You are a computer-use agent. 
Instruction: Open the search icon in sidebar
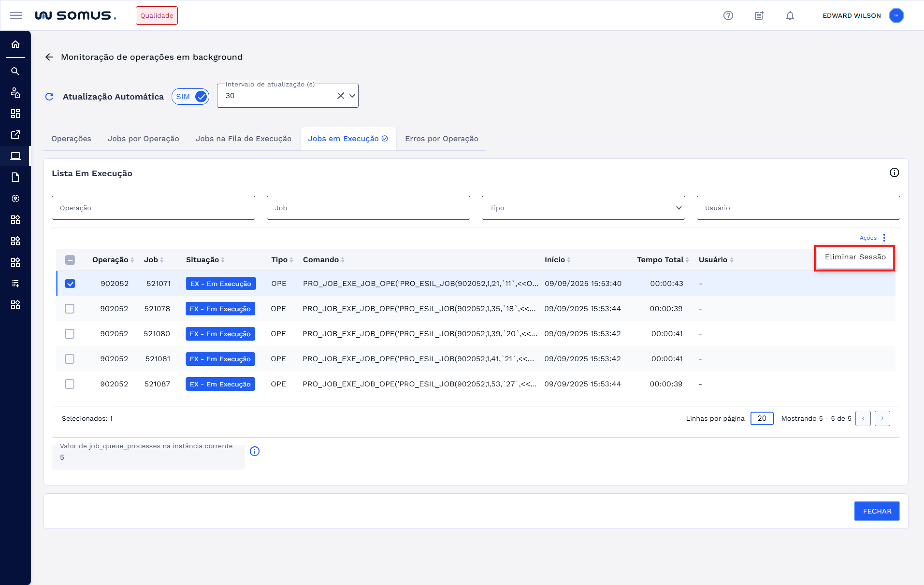click(15, 71)
